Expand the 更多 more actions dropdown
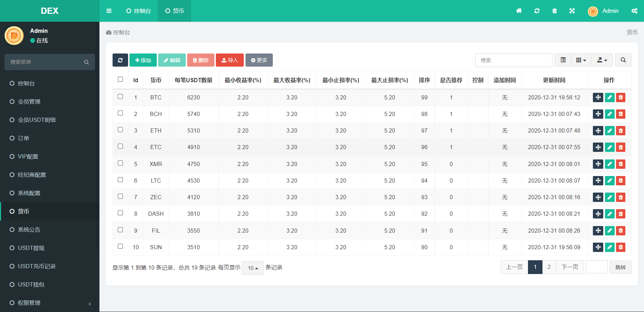This screenshot has height=312, width=644. point(259,60)
